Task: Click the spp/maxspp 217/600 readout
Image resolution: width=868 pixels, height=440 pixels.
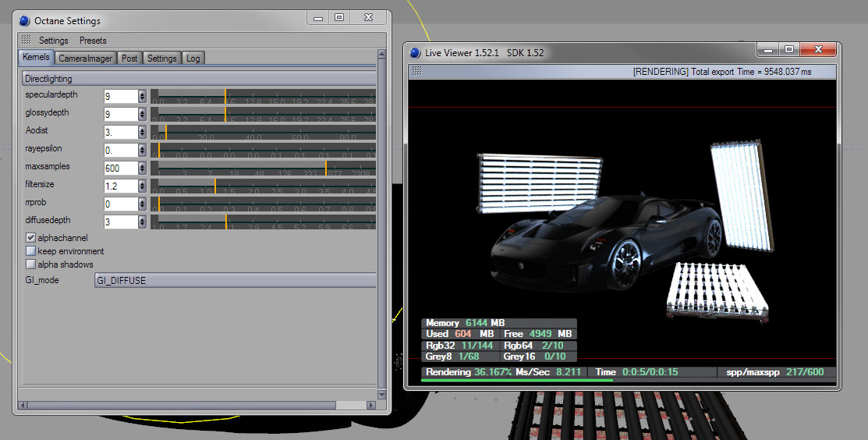Action: coord(775,372)
